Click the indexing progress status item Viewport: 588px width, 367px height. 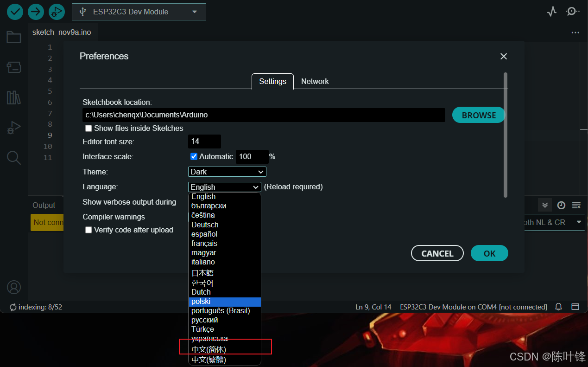(x=36, y=307)
